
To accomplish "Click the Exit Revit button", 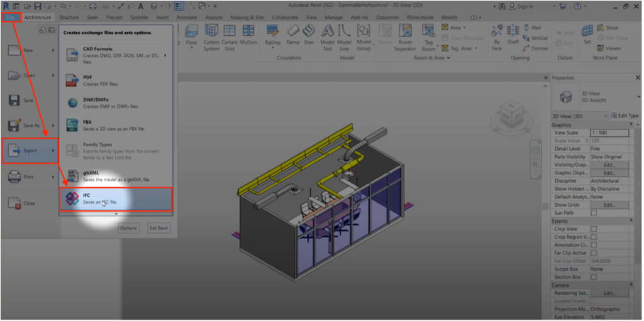I will tap(158, 228).
